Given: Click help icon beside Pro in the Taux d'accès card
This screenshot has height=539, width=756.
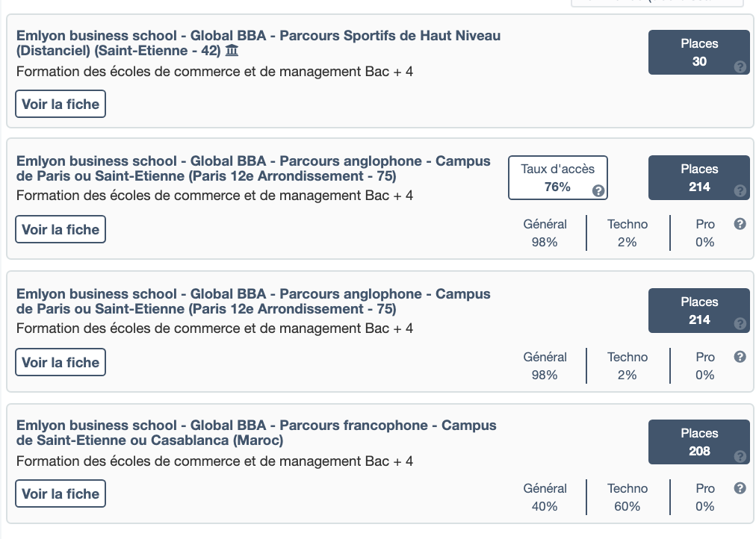Looking at the screenshot, I should coord(740,224).
